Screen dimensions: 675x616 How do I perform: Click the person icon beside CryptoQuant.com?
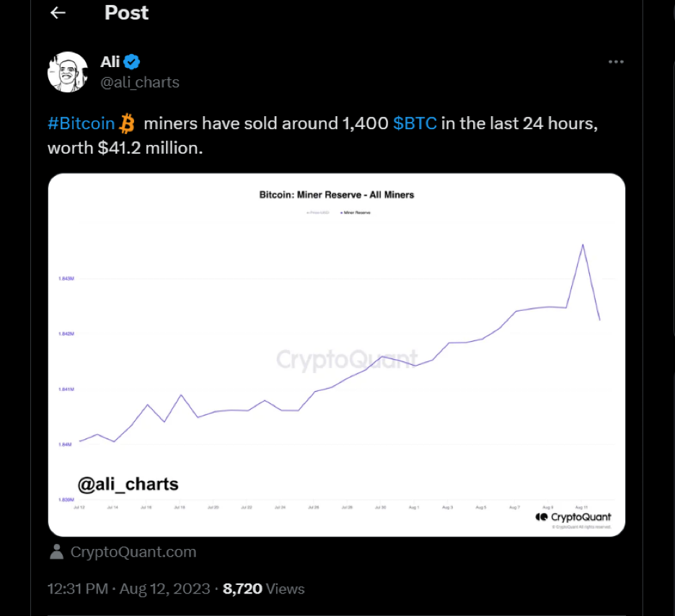(x=56, y=552)
